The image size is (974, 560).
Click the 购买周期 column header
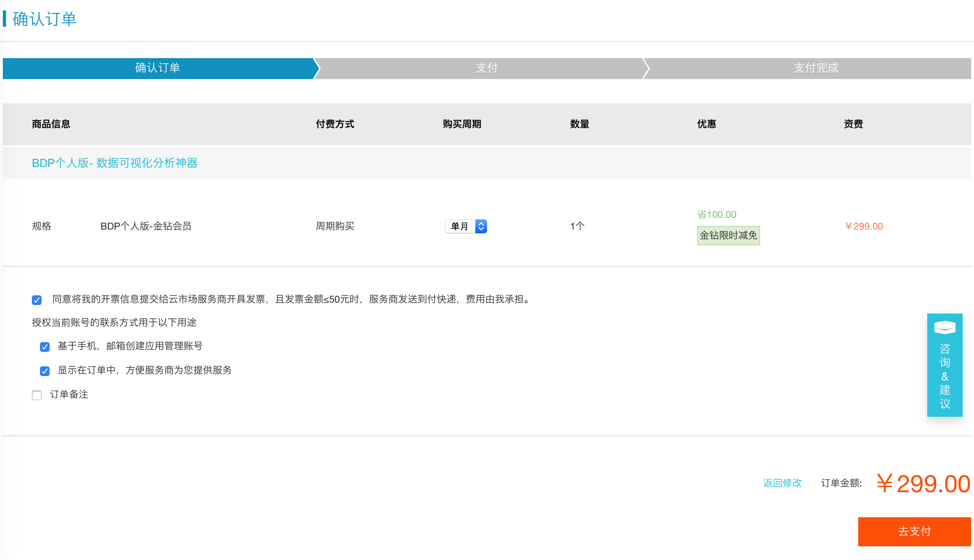pos(462,124)
